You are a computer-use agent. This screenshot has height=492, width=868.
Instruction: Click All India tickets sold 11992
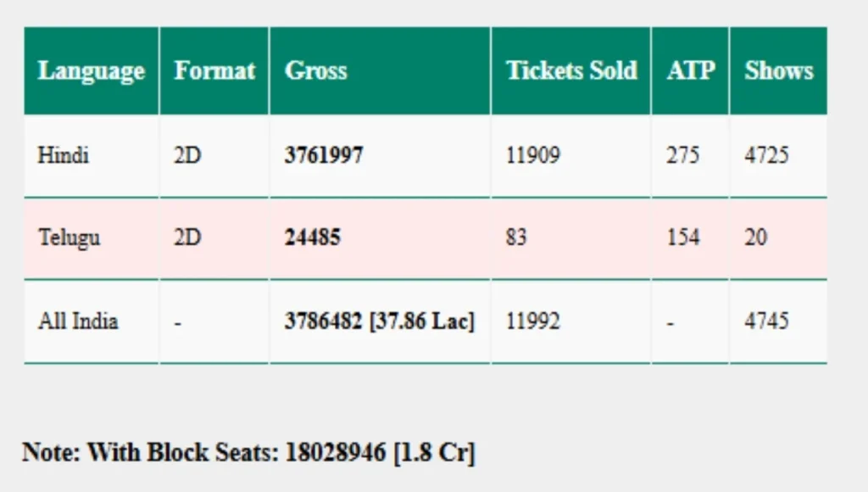532,321
